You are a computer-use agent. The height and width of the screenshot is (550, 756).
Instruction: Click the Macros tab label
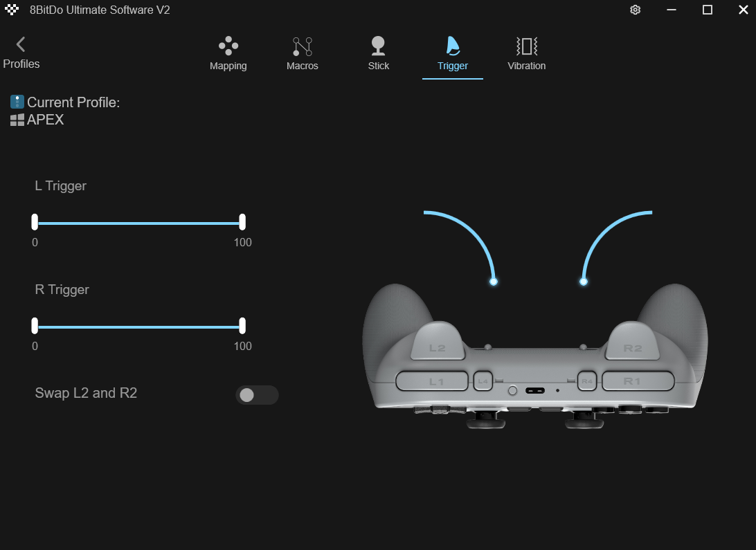point(303,66)
